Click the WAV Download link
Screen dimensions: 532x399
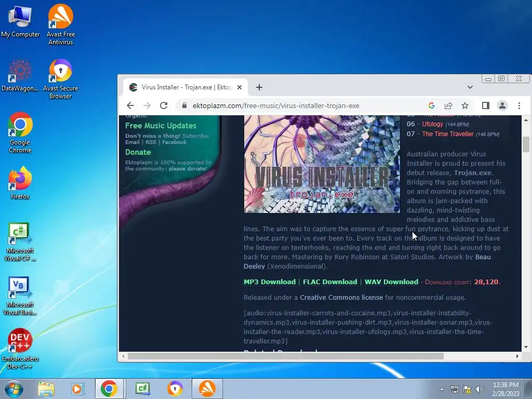pos(391,282)
